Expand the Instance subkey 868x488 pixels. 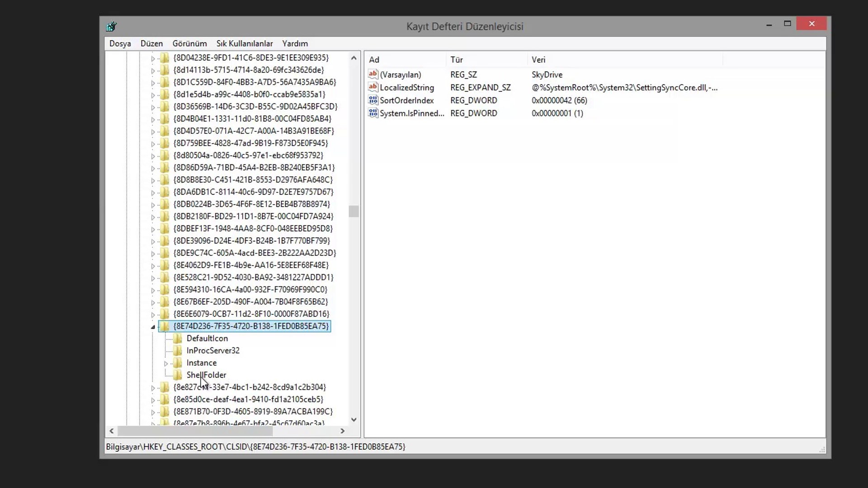click(166, 363)
